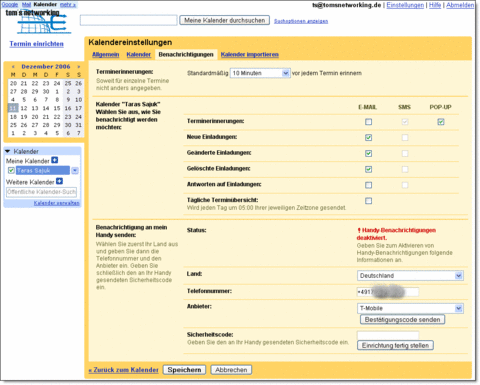Open the Anbieter dropdown showing T-Mobile
The image size is (480, 385).
coord(410,308)
